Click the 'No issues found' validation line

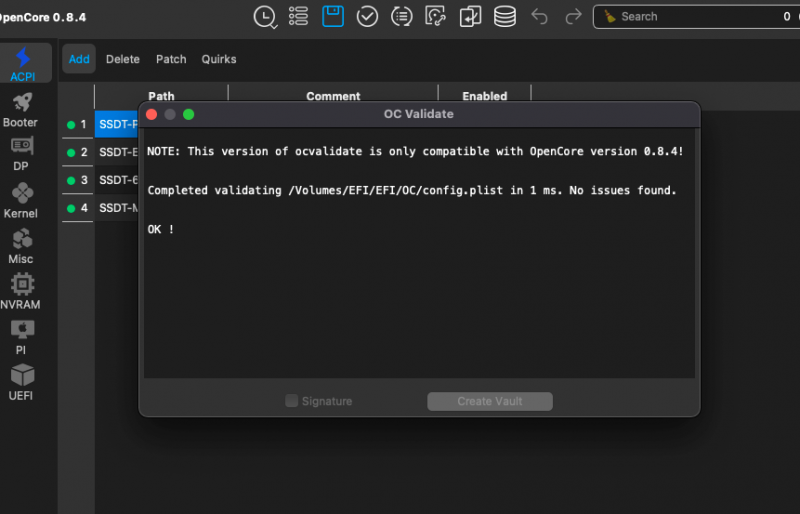412,190
